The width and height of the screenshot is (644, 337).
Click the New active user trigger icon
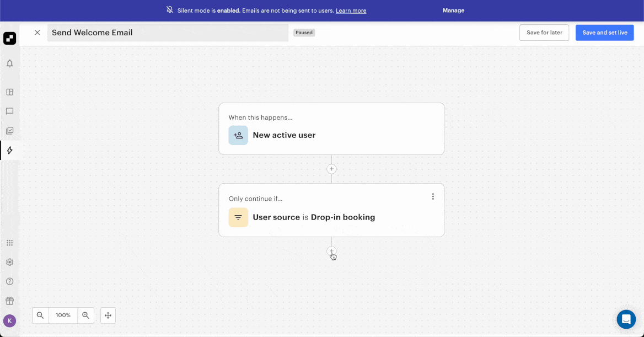click(x=238, y=135)
